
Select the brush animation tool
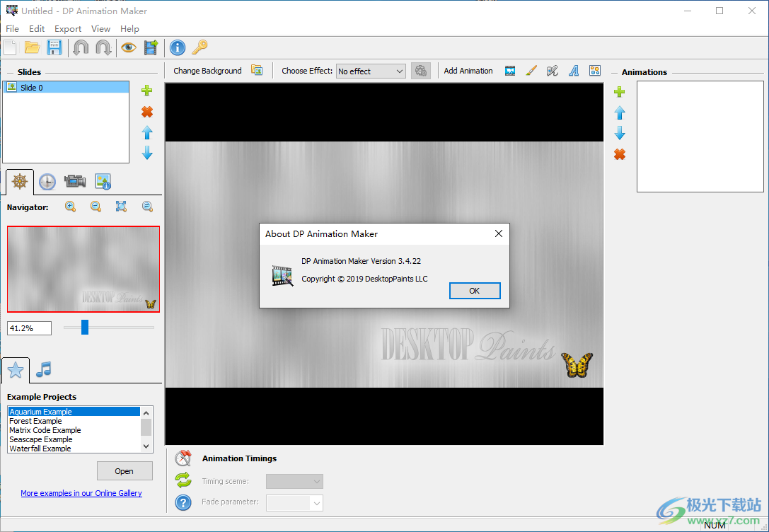[531, 71]
